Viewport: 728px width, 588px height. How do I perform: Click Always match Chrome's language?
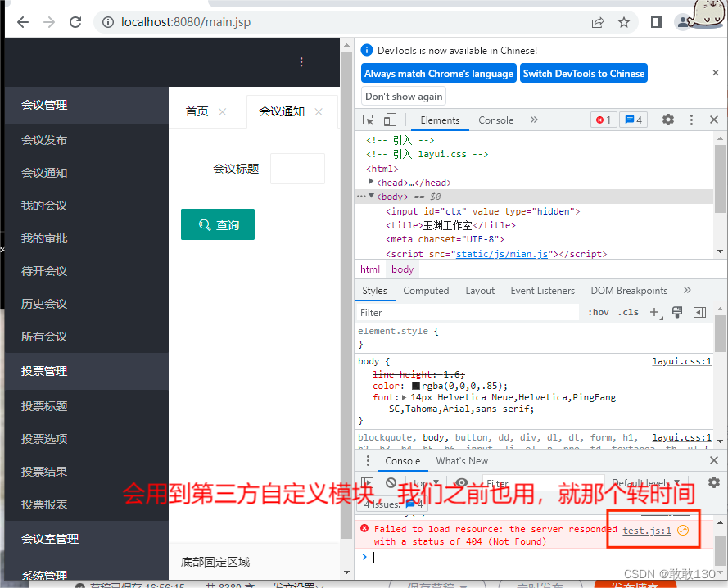coord(439,74)
